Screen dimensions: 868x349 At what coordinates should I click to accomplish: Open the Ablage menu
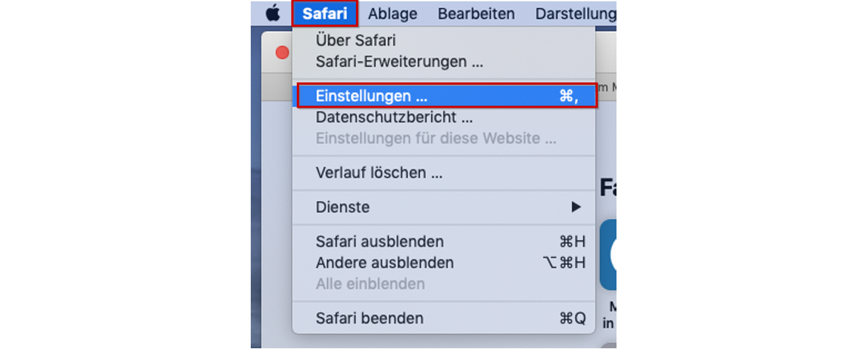tap(392, 13)
